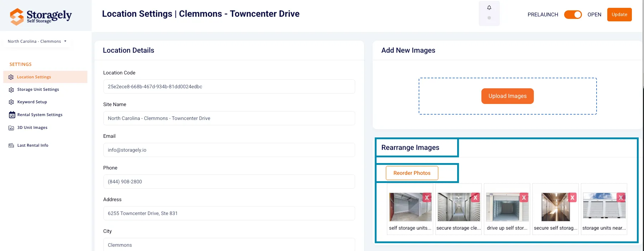
Task: Focus the City field showing Clemmons
Action: [229, 245]
